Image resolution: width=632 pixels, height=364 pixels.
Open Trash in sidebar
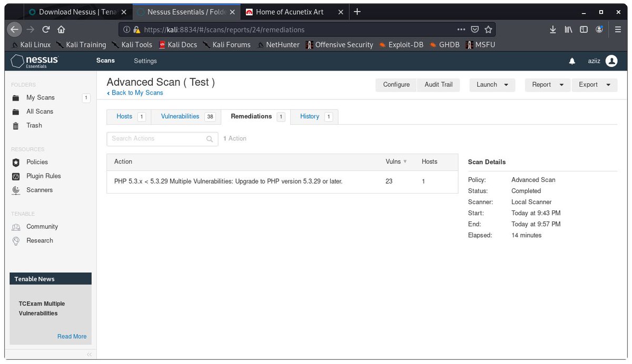[34, 125]
